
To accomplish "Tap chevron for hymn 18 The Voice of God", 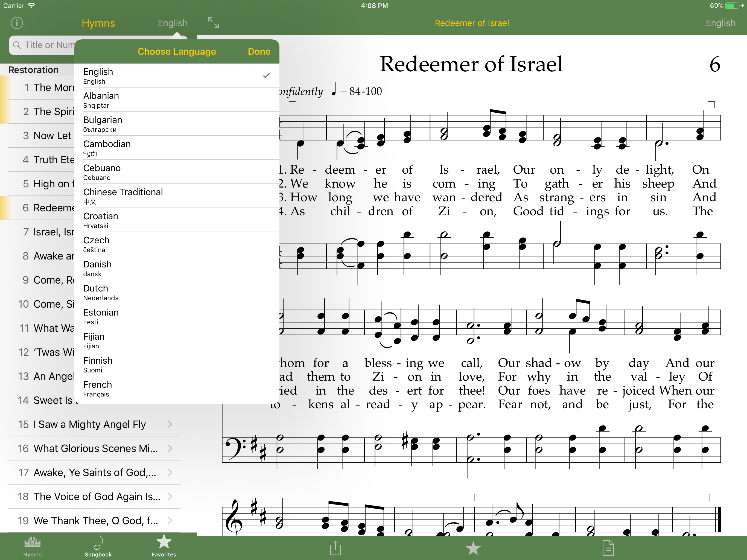I will pyautogui.click(x=170, y=496).
